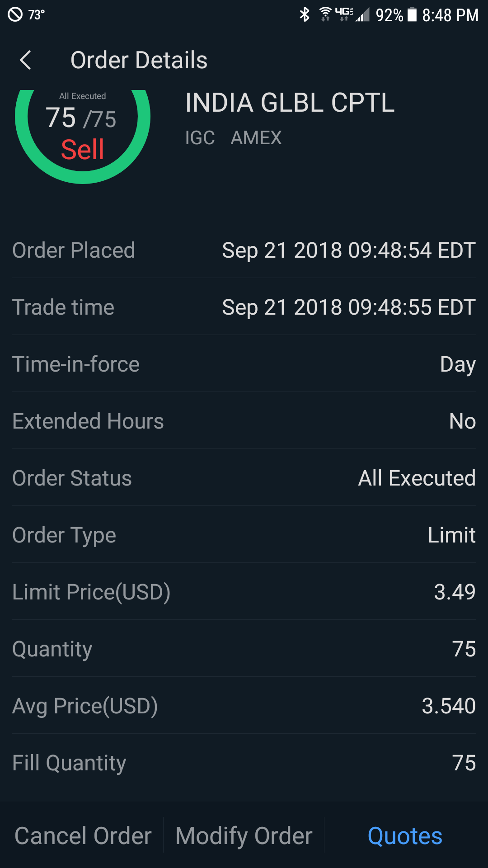Tap the Wi-Fi status icon
This screenshot has width=488, height=868.
[x=325, y=14]
